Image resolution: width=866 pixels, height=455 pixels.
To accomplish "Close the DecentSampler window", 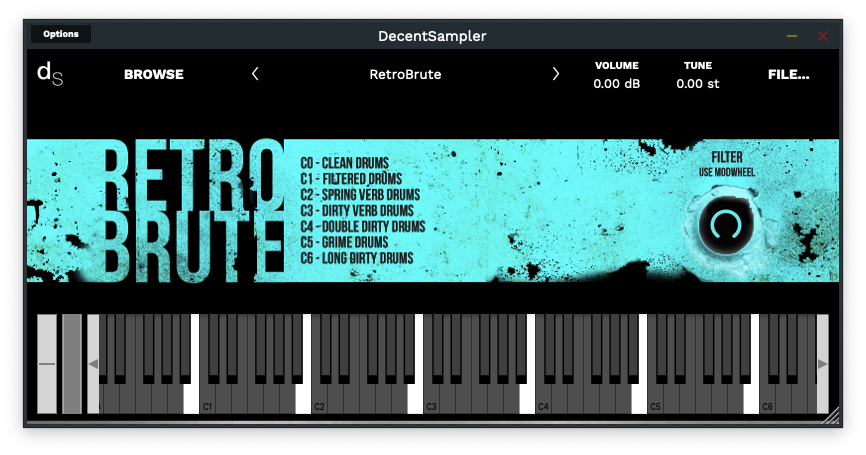I will pos(823,36).
